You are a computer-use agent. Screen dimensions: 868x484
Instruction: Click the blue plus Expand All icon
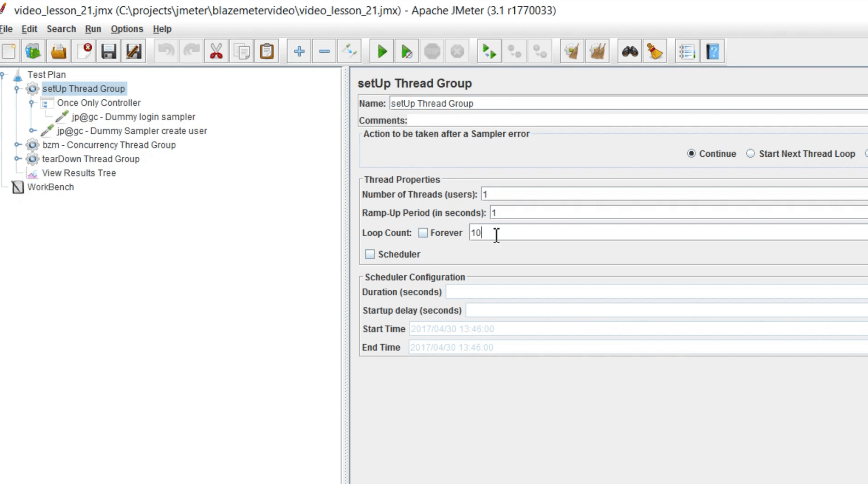[299, 52]
